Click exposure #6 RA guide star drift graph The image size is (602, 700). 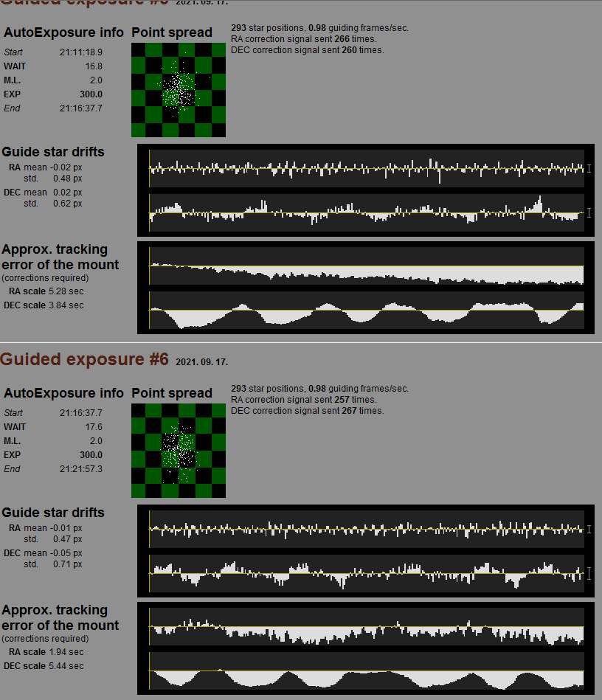point(366,529)
